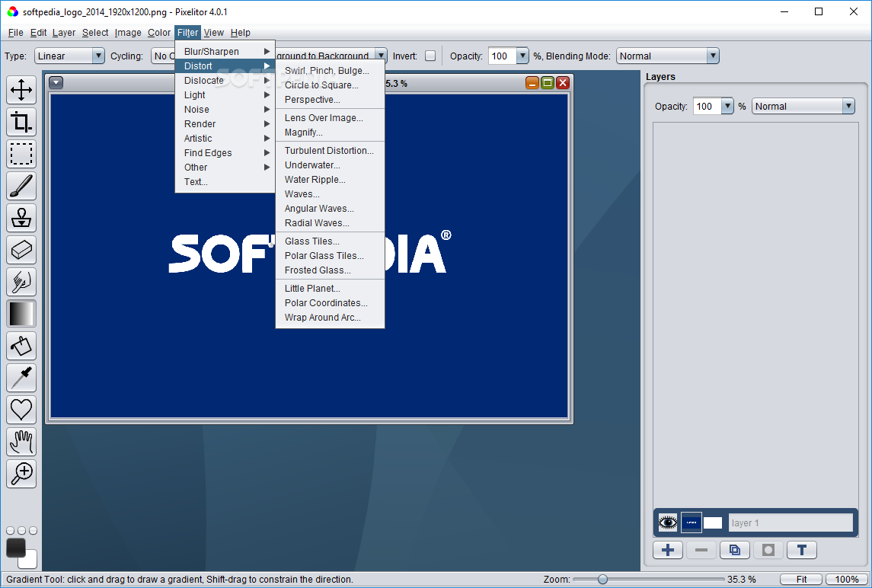Screen dimensions: 872x588
Task: Select the Smudge tool
Action: pos(21,282)
